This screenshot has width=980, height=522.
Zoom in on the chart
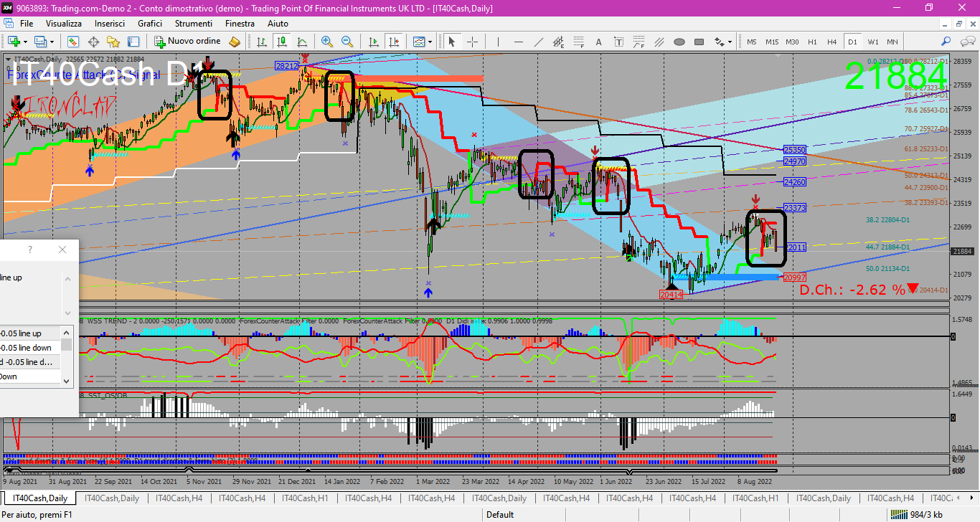pos(327,42)
